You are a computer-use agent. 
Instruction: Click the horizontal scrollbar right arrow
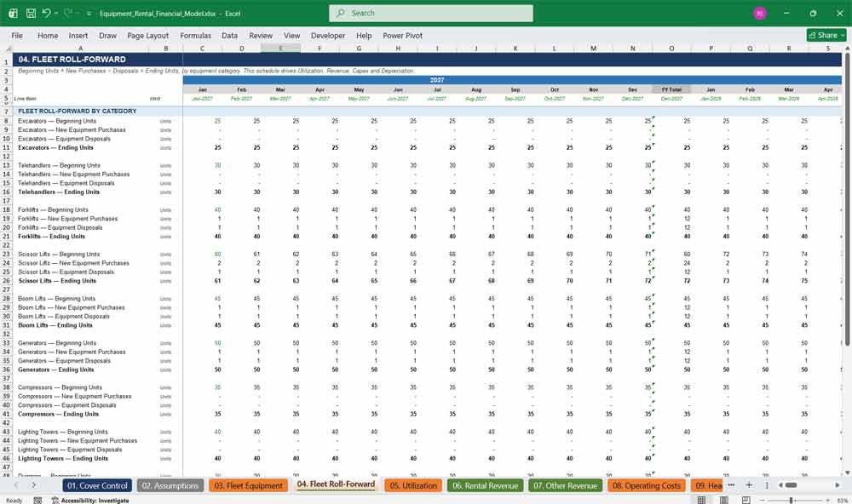point(838,485)
